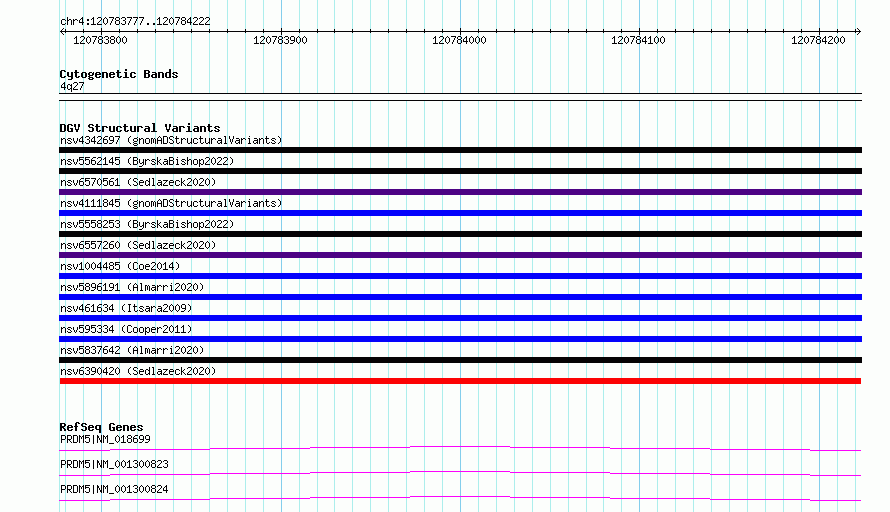Select the PRDM5|NM_001300824 transcript label
Viewport: 890px width, 512px height.
click(x=114, y=489)
